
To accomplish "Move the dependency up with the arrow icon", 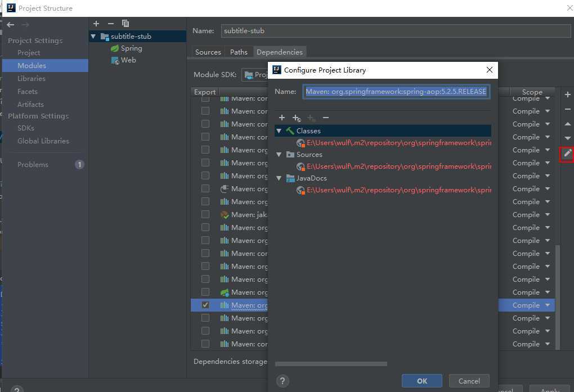I will (x=567, y=124).
